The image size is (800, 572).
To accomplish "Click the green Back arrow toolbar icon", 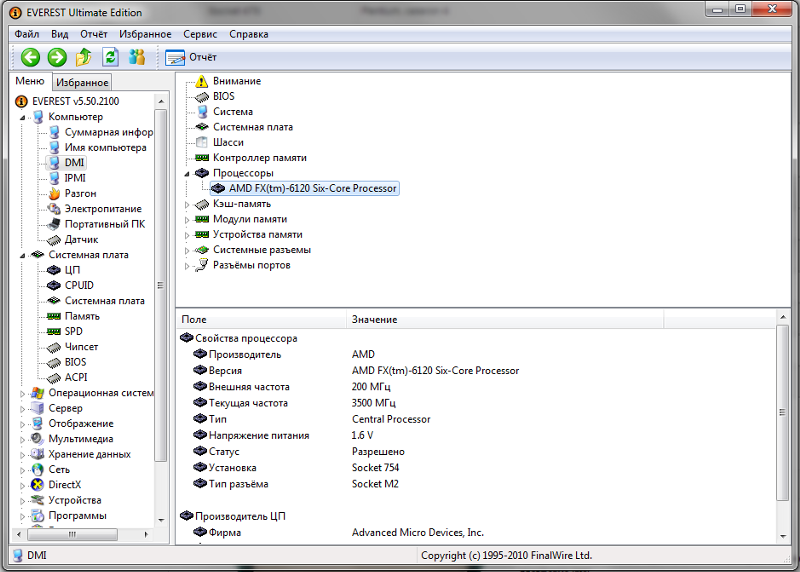I will 31,57.
